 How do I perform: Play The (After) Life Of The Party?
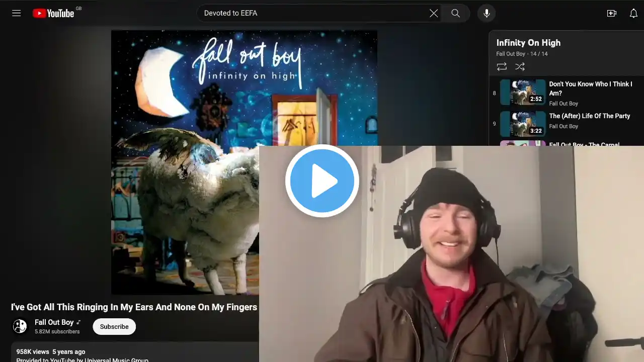click(x=590, y=116)
